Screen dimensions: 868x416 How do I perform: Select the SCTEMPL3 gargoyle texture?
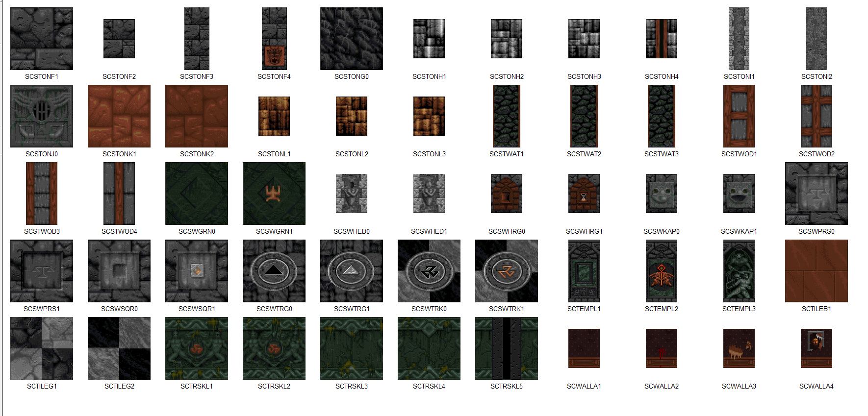pos(739,271)
